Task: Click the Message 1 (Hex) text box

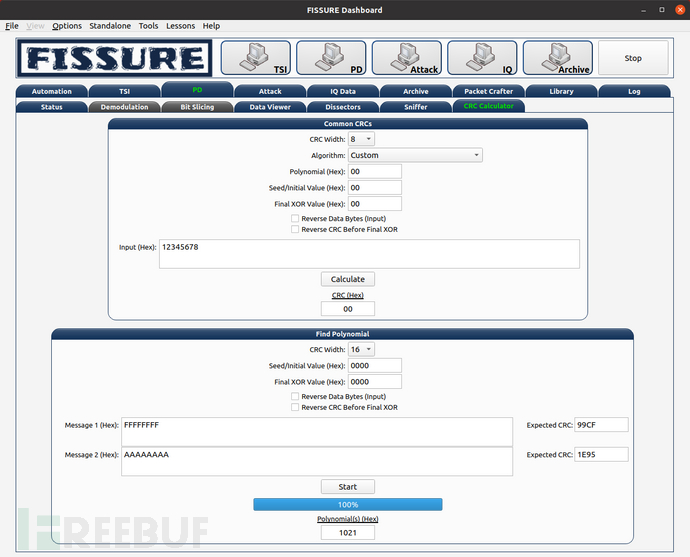Action: 317,432
